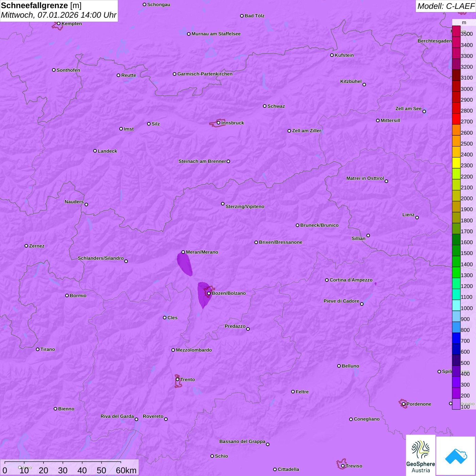Click the 3000 m red legend swatch
Viewport: 476px width, 476px height.
click(456, 86)
